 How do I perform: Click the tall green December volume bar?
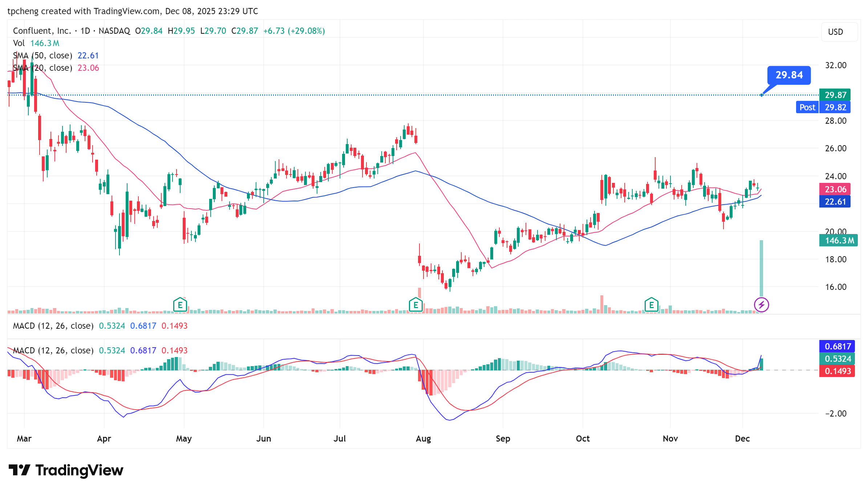pyautogui.click(x=761, y=268)
